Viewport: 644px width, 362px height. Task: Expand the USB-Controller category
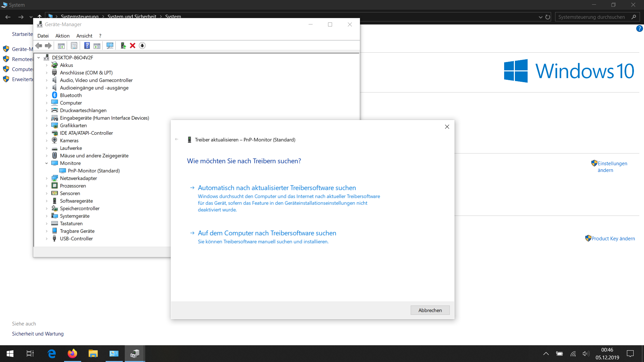[47, 239]
